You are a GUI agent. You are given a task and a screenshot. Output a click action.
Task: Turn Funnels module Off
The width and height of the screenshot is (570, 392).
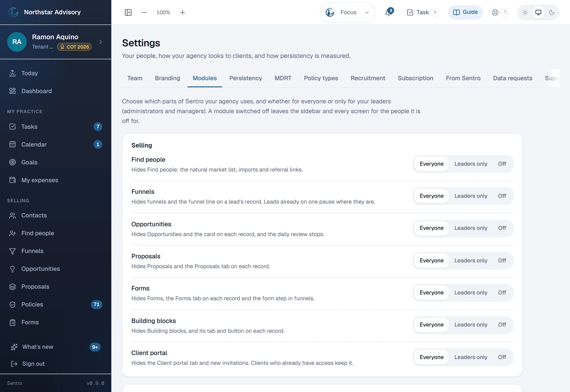(502, 196)
